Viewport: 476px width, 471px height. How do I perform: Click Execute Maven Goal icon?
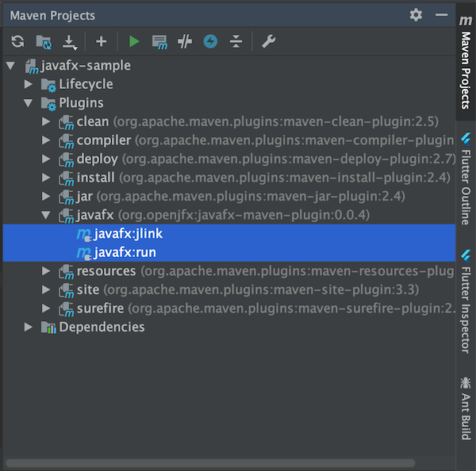point(159,42)
